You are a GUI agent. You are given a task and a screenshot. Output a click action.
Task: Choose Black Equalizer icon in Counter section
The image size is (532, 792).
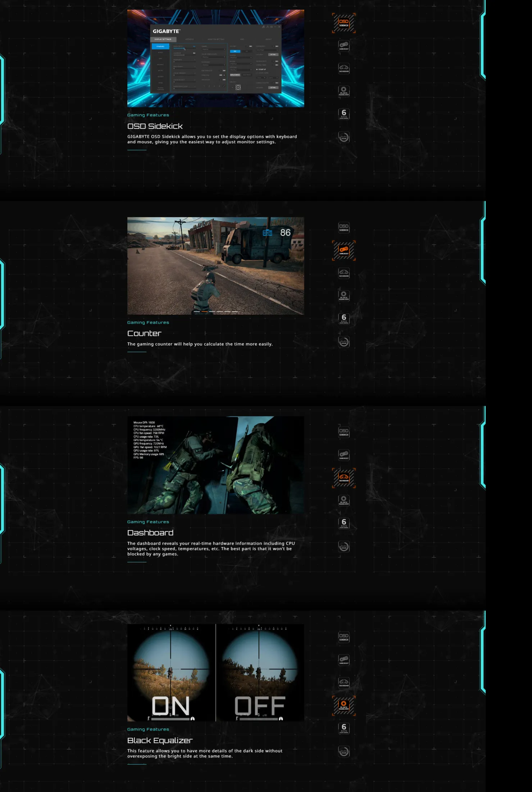344,296
